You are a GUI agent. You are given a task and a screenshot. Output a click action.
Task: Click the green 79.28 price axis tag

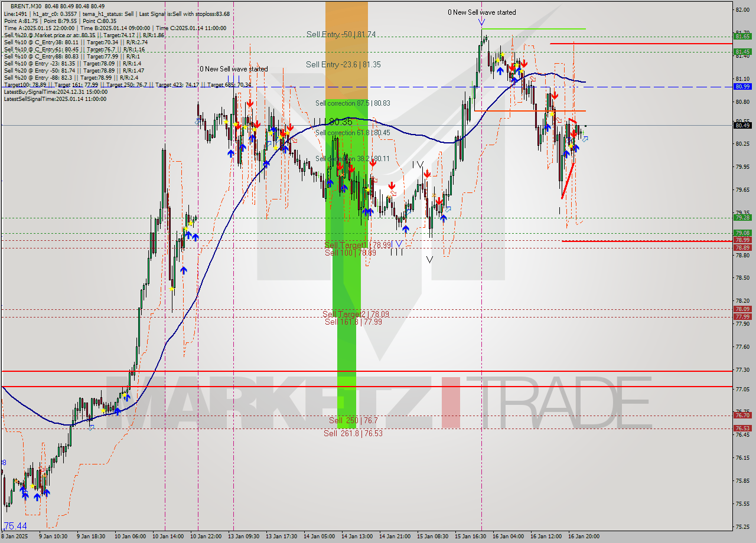742,218
